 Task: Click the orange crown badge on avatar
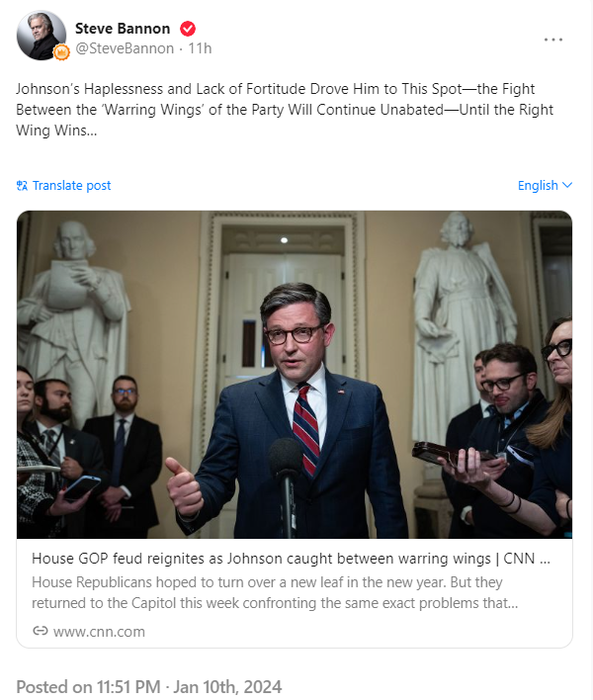(x=61, y=52)
